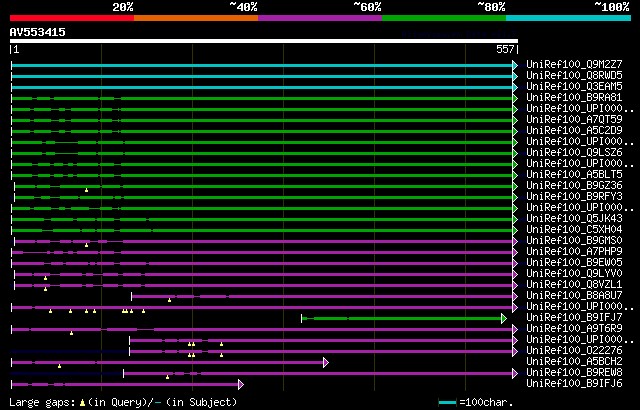Select the UniRef100_Q8VZL1 label
The width and height of the screenshot is (640, 410).
tap(574, 285)
